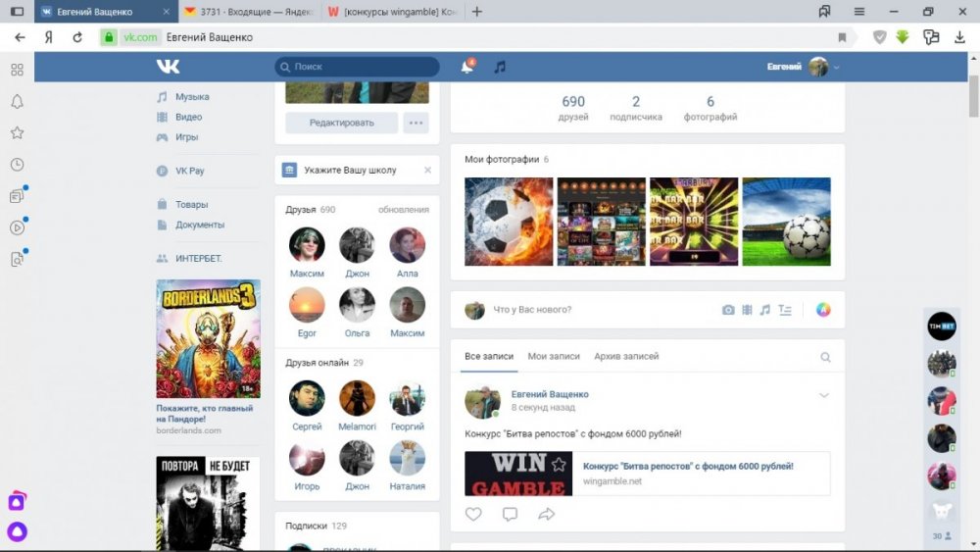This screenshot has width=980, height=552.
Task: Expand the post options chevron
Action: click(x=823, y=395)
